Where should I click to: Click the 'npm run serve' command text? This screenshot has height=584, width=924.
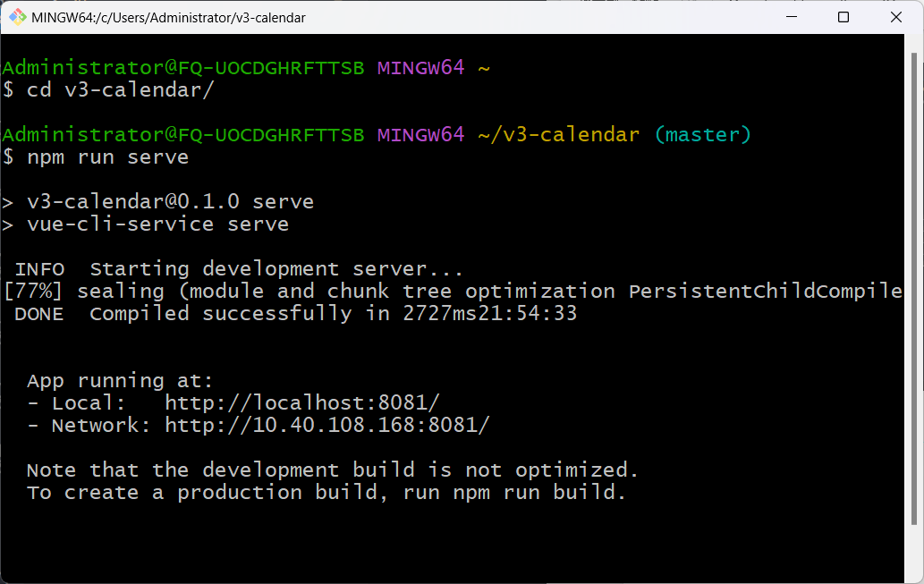pos(108,157)
